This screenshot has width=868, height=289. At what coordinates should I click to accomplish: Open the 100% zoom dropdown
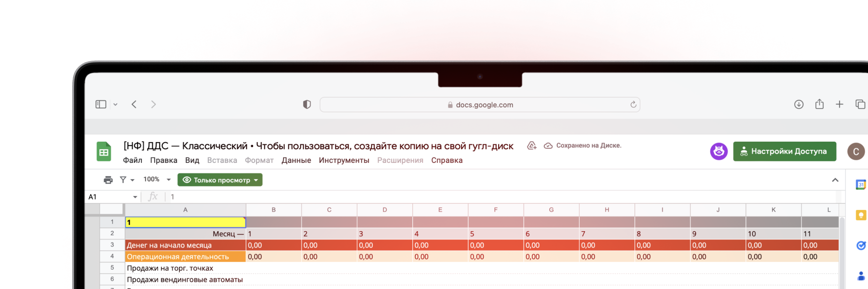point(157,180)
